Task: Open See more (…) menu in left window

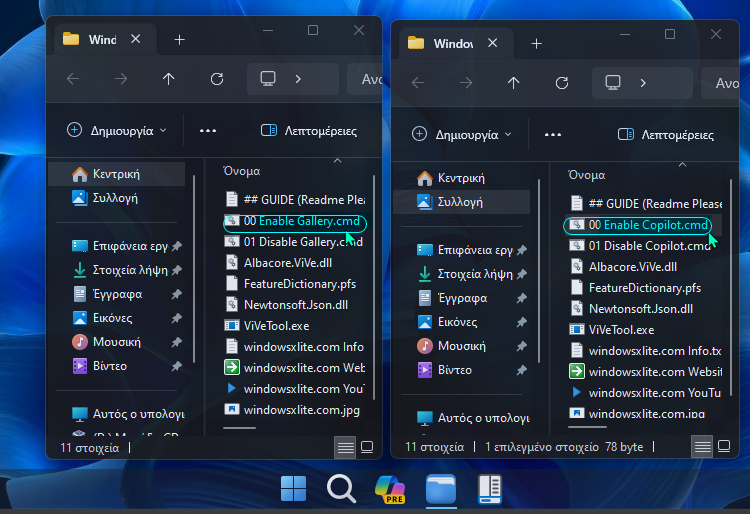Action: click(208, 131)
